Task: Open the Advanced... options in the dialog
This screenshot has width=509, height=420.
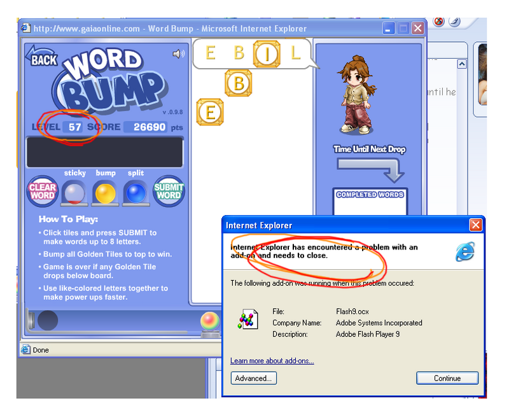Action: (x=253, y=378)
